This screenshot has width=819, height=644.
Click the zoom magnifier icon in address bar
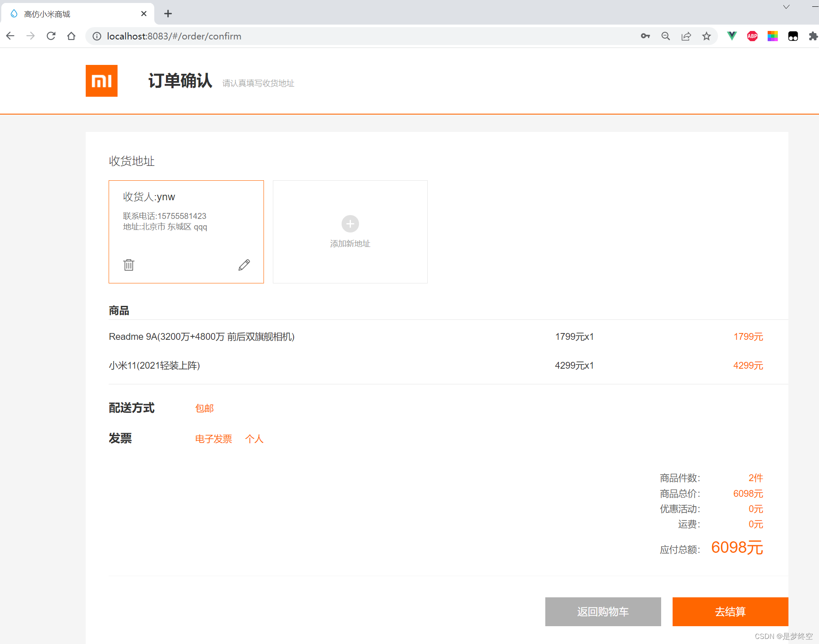coord(665,36)
